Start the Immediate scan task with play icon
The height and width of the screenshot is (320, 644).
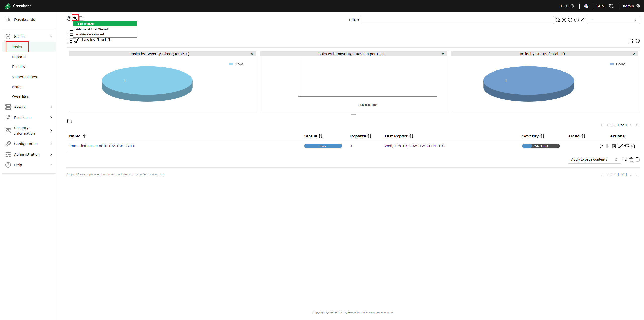[601, 146]
